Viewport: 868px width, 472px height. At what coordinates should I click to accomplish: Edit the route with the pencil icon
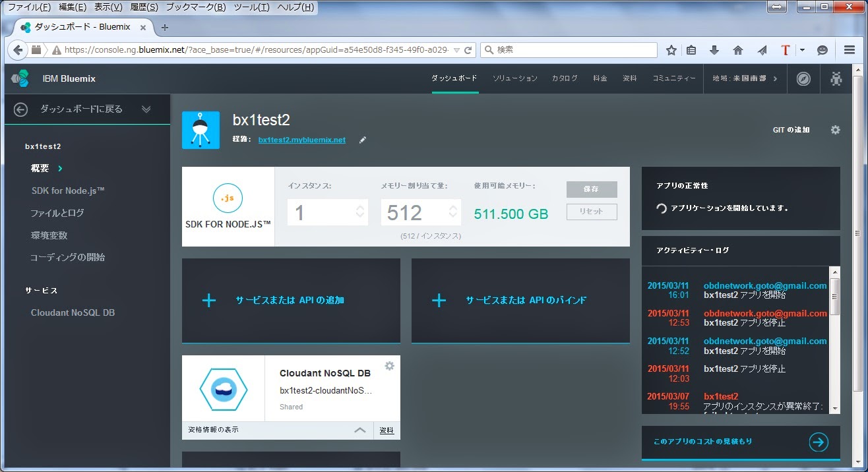(362, 140)
